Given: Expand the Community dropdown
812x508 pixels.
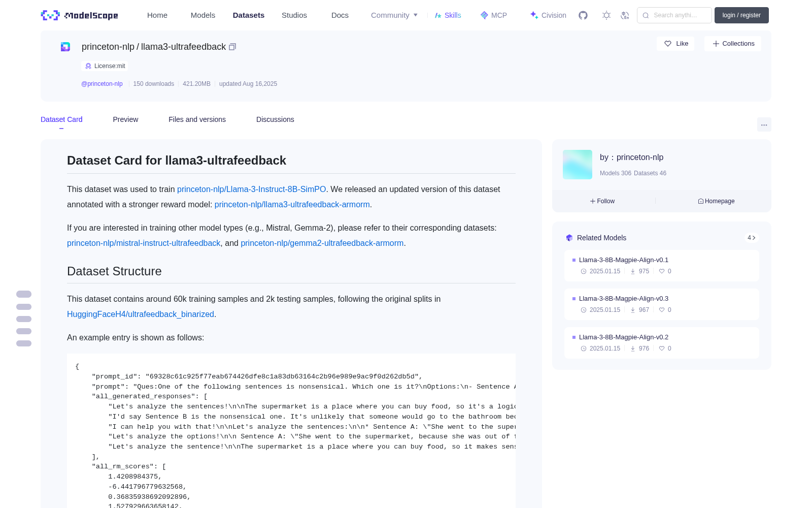Looking at the screenshot, I should coord(394,15).
